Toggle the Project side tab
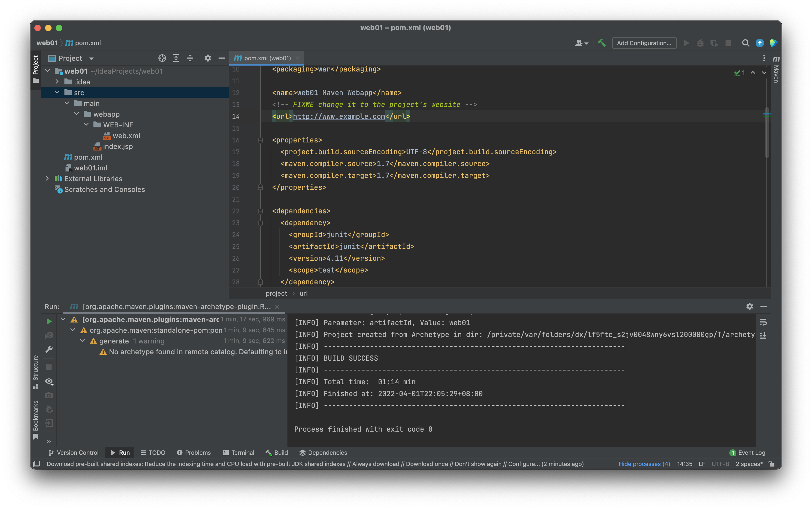 click(36, 69)
